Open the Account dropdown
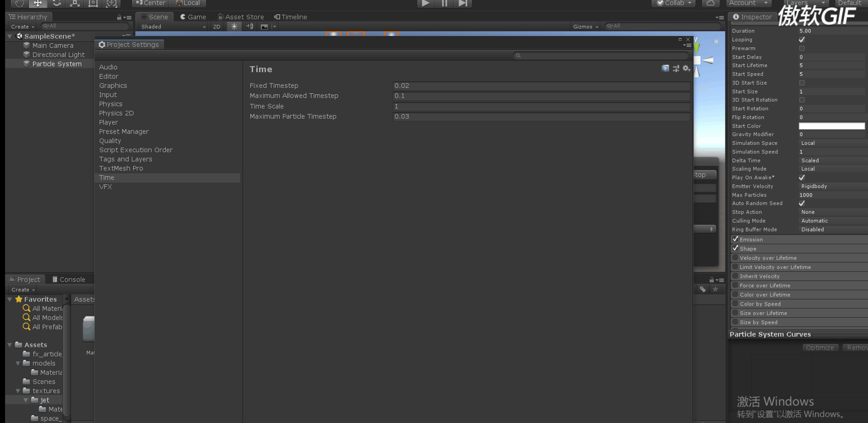868x423 pixels. (748, 3)
